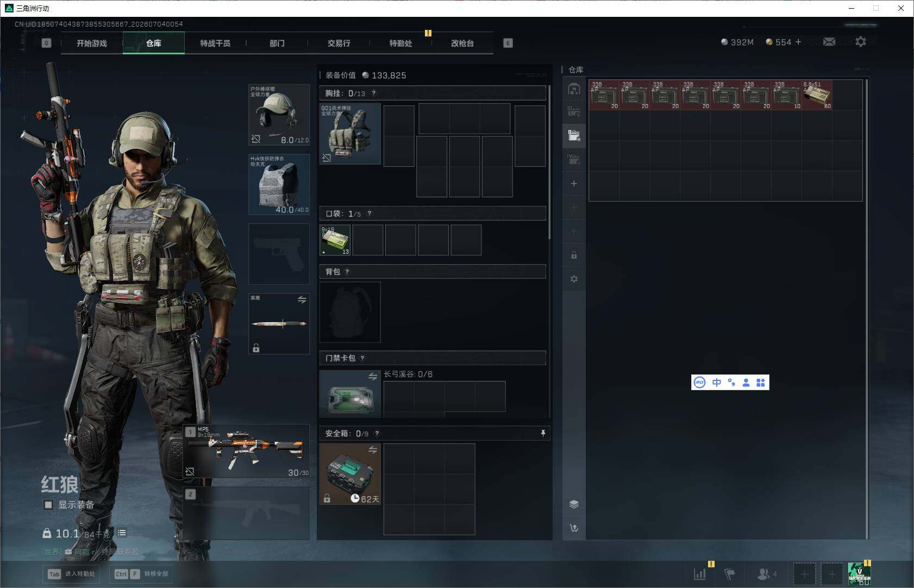This screenshot has height=588, width=914.
Task: Open iFLY toolbar grid menu icon
Action: pos(761,383)
